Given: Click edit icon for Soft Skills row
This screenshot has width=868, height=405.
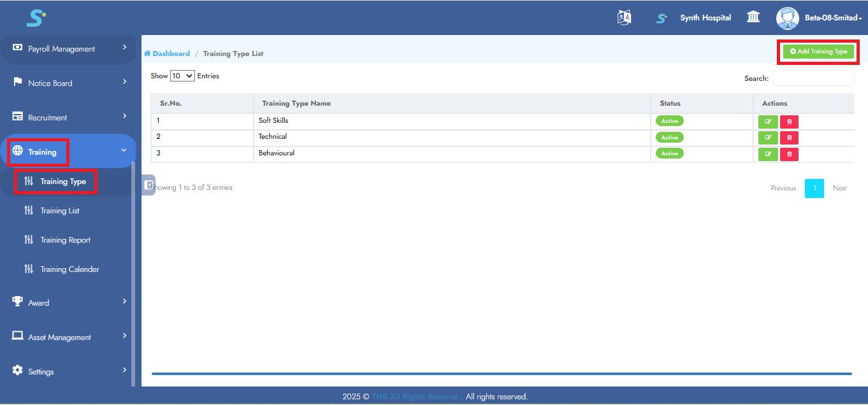Looking at the screenshot, I should pos(768,122).
